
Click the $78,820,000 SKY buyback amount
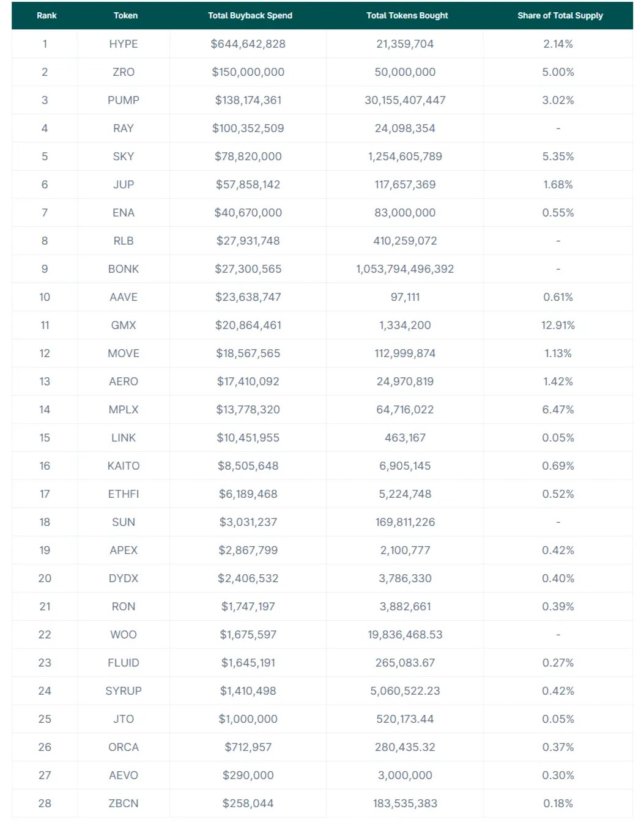248,157
